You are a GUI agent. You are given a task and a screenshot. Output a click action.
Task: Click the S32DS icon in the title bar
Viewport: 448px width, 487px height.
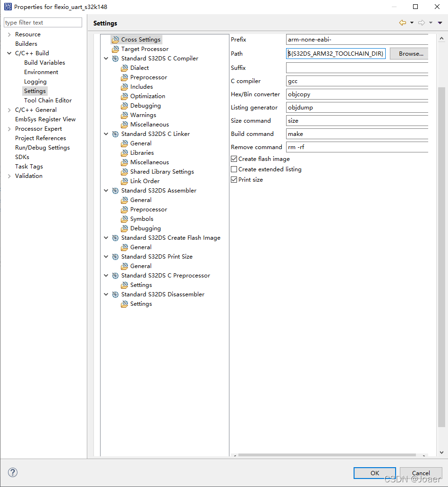(x=8, y=7)
